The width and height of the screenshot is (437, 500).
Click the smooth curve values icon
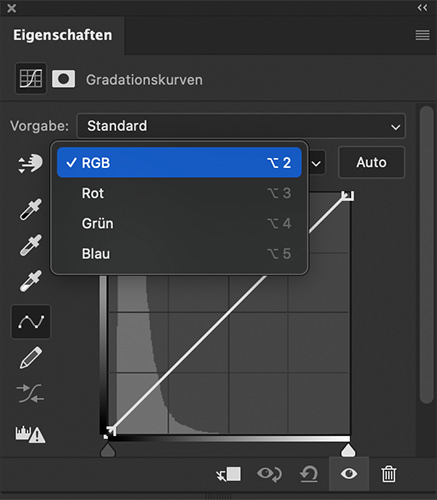30,393
